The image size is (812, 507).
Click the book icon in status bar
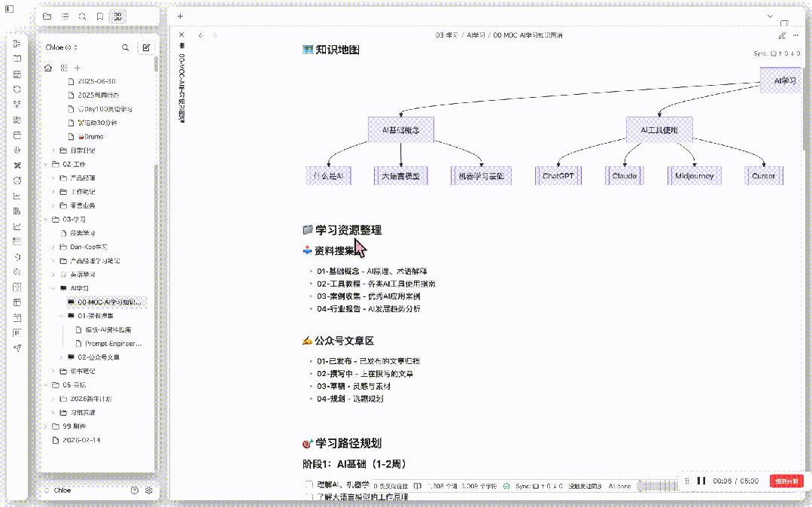418,486
